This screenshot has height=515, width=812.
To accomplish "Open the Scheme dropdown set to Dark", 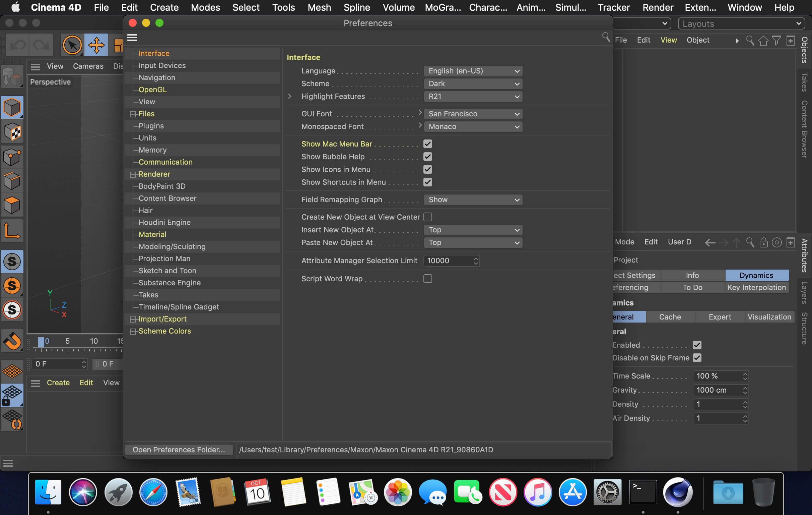I will 473,84.
